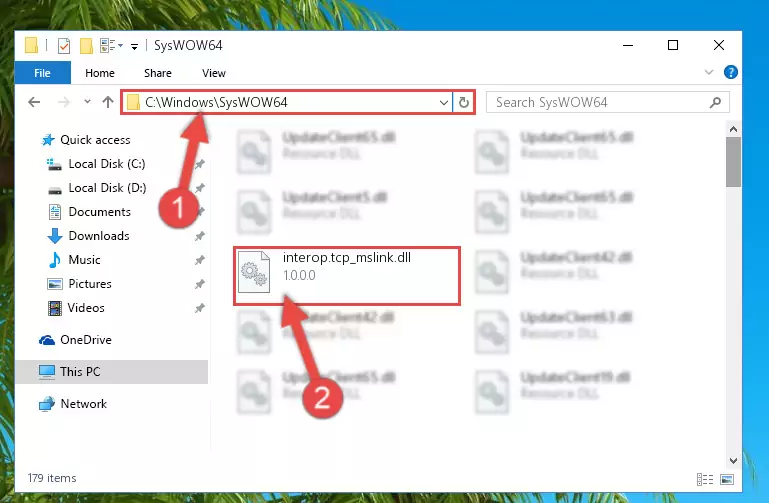This screenshot has width=769, height=503.
Task: Open the Customize Quick Access Toolbar dropdown arrow
Action: pyautogui.click(x=134, y=47)
